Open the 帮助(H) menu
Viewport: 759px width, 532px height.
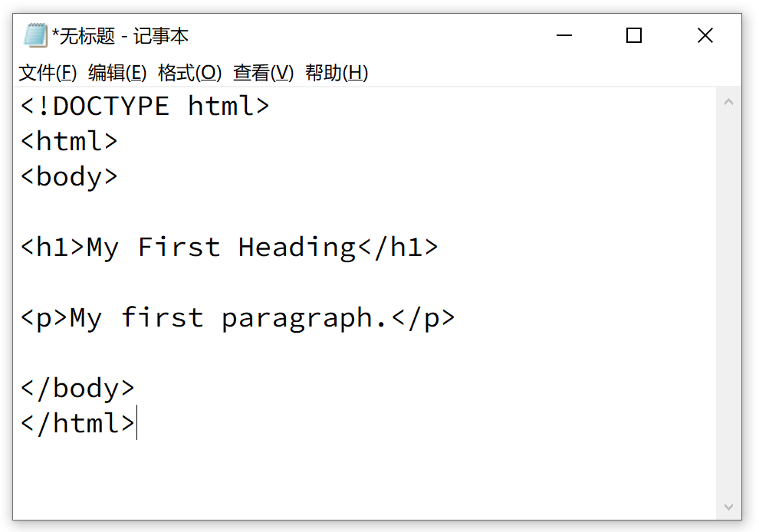click(x=337, y=73)
